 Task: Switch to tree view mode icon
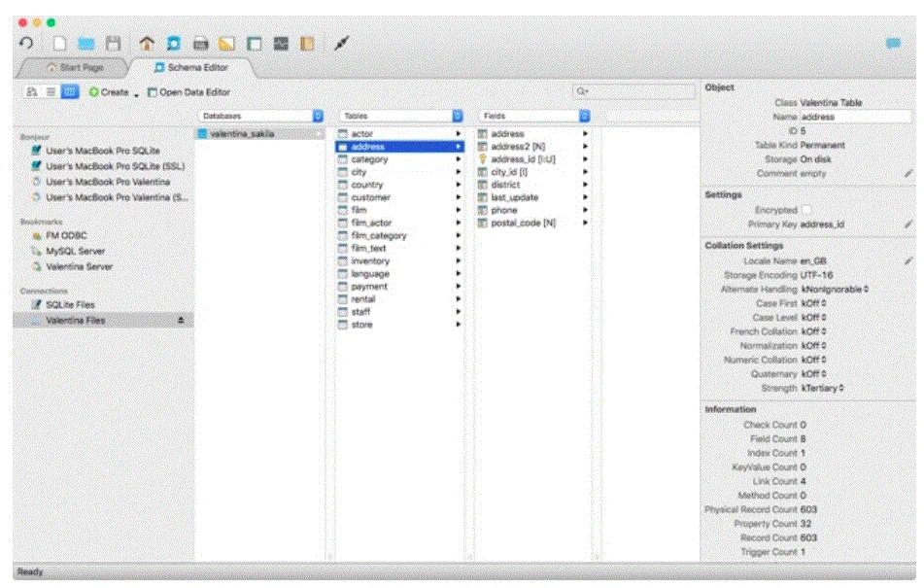point(32,92)
